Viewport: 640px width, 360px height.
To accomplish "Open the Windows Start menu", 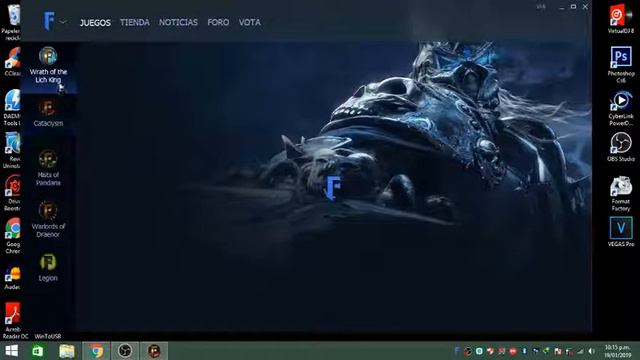I will 11,351.
